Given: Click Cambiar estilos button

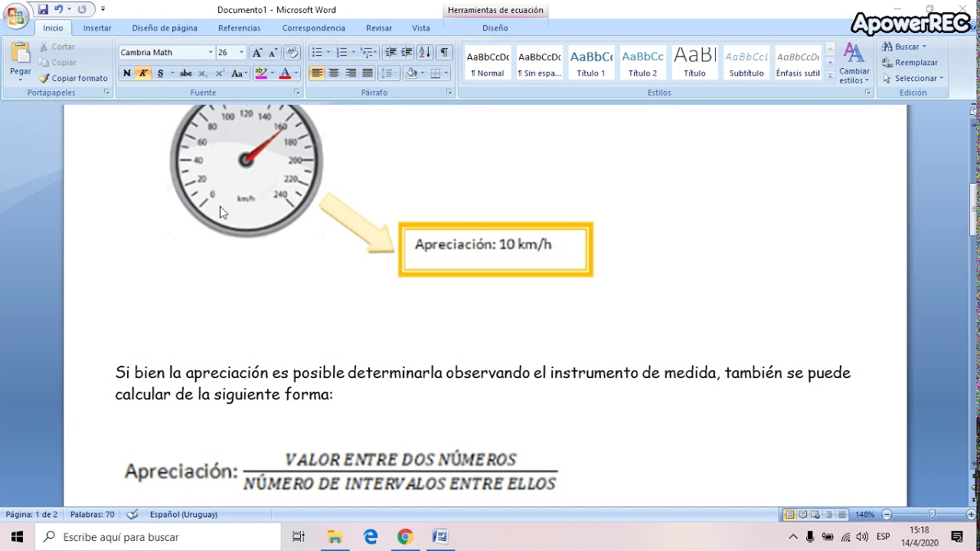Looking at the screenshot, I should pyautogui.click(x=854, y=64).
